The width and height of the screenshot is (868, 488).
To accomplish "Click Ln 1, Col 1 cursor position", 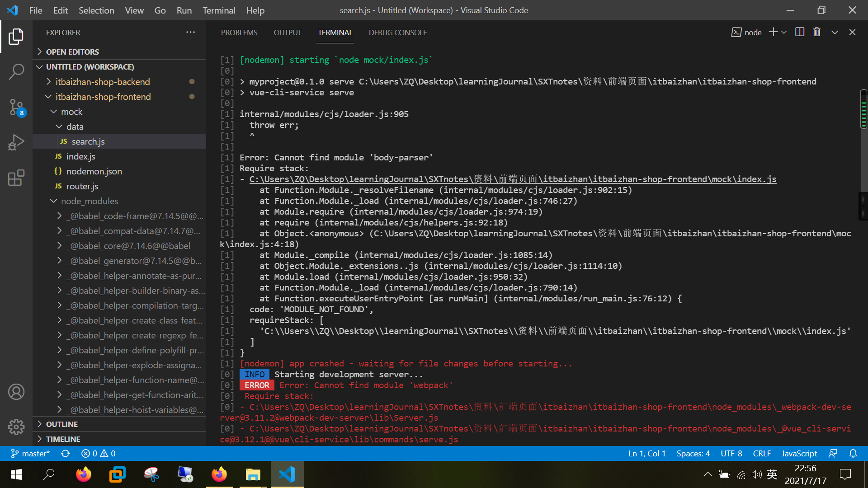I will pos(647,453).
